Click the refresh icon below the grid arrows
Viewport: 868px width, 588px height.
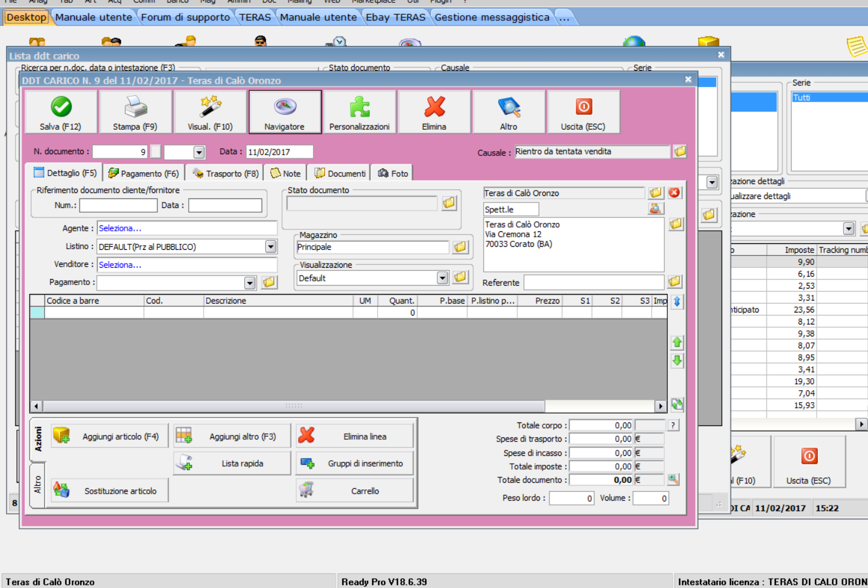click(677, 405)
